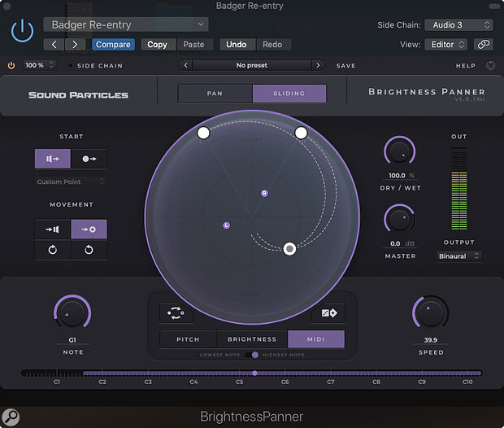Open the Binaural output dropdown
The width and height of the screenshot is (504, 428).
pyautogui.click(x=459, y=256)
